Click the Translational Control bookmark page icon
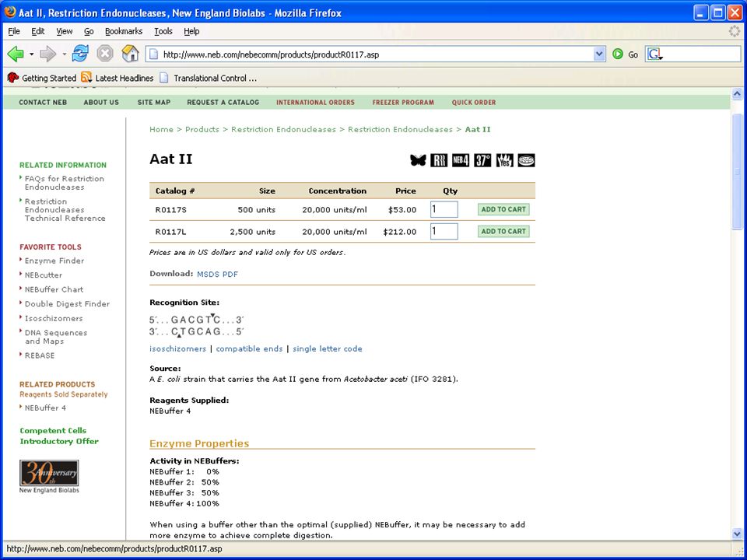This screenshot has width=747, height=560. (164, 78)
